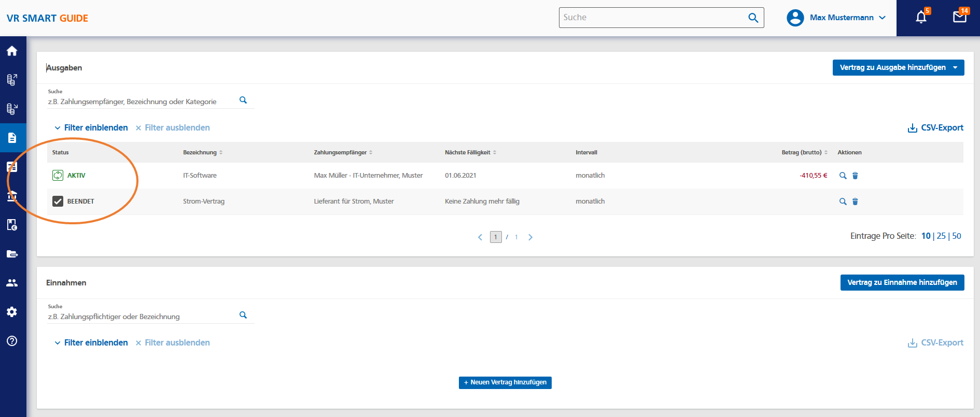Open notifications bell icon
Image resolution: width=980 pixels, height=417 pixels.
(x=921, y=17)
